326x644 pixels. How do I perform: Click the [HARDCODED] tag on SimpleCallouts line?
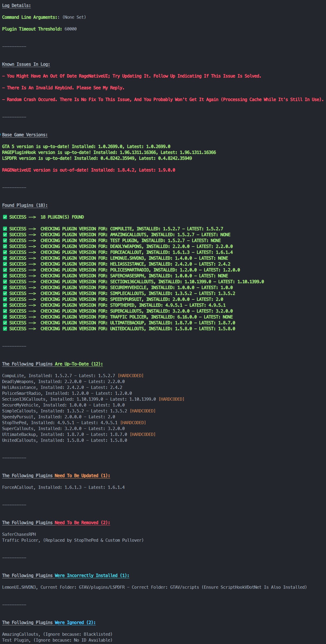point(143,411)
